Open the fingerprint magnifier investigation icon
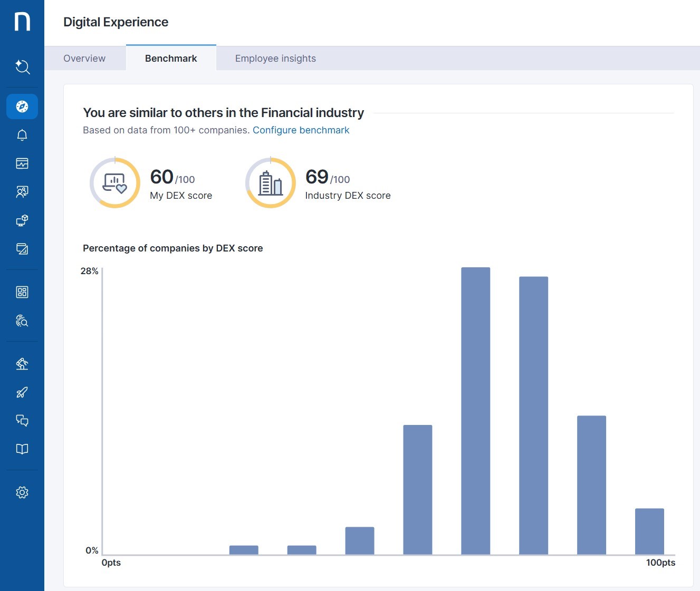700x591 pixels. tap(22, 321)
